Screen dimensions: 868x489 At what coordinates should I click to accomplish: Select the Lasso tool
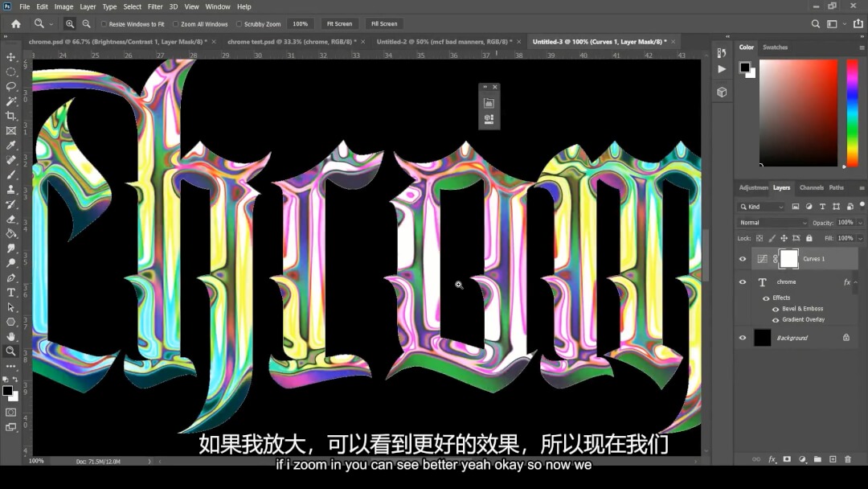point(11,86)
